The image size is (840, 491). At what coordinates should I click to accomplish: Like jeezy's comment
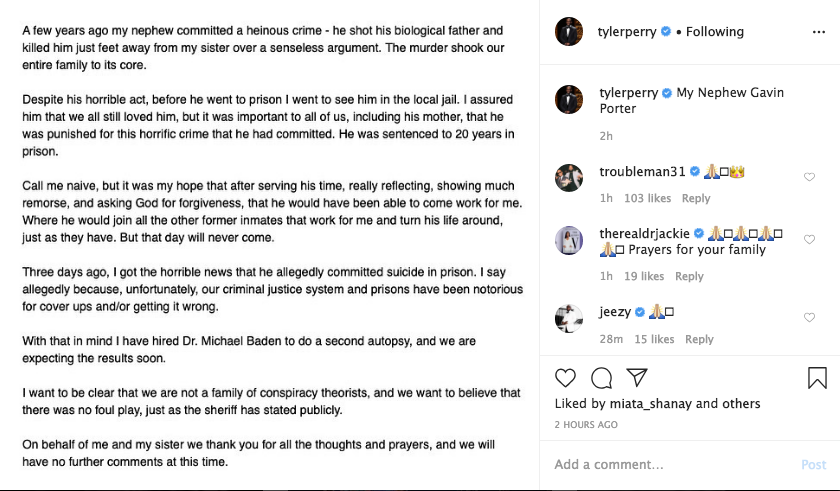point(810,318)
